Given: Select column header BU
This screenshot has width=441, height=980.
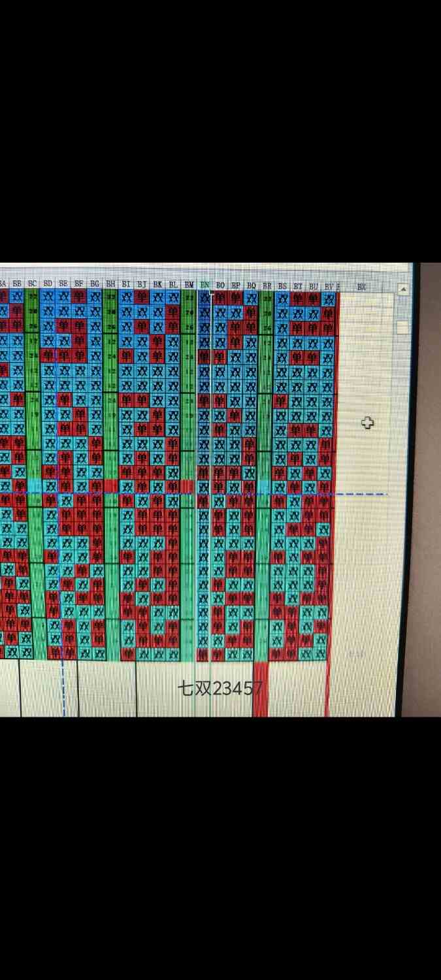Looking at the screenshot, I should (x=314, y=286).
